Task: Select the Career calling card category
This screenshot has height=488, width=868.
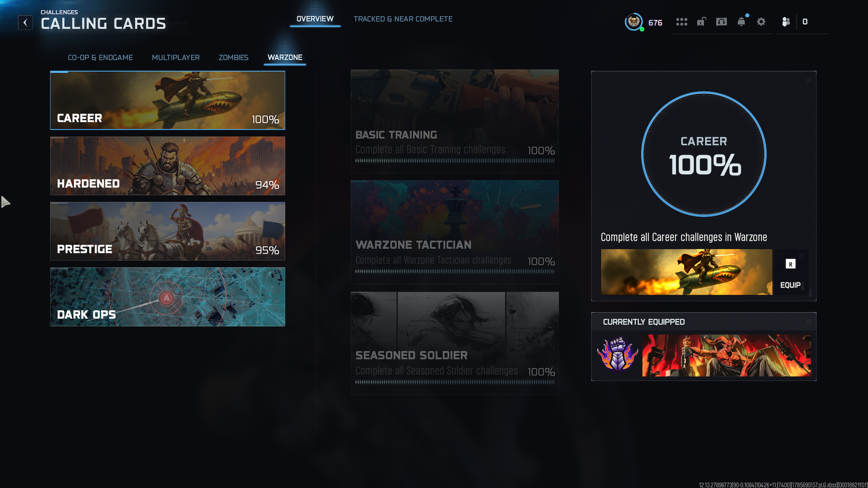Action: 168,100
